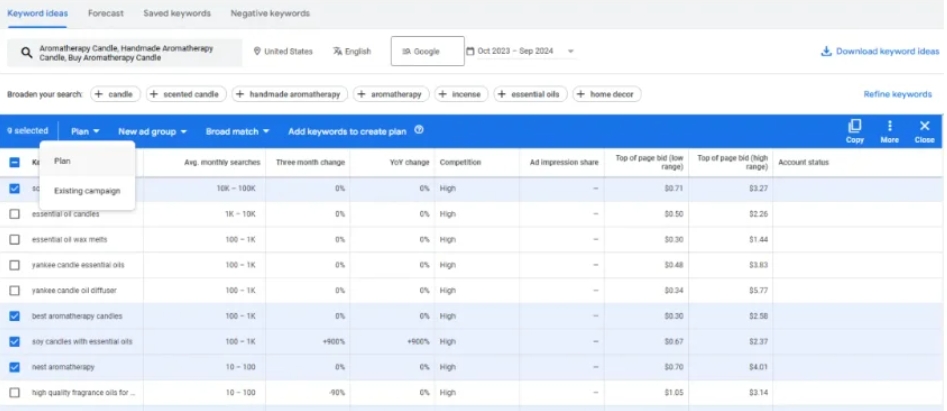Uncheck the first 10K – 100K row checkbox
This screenshot has width=947, height=411.
coord(14,188)
